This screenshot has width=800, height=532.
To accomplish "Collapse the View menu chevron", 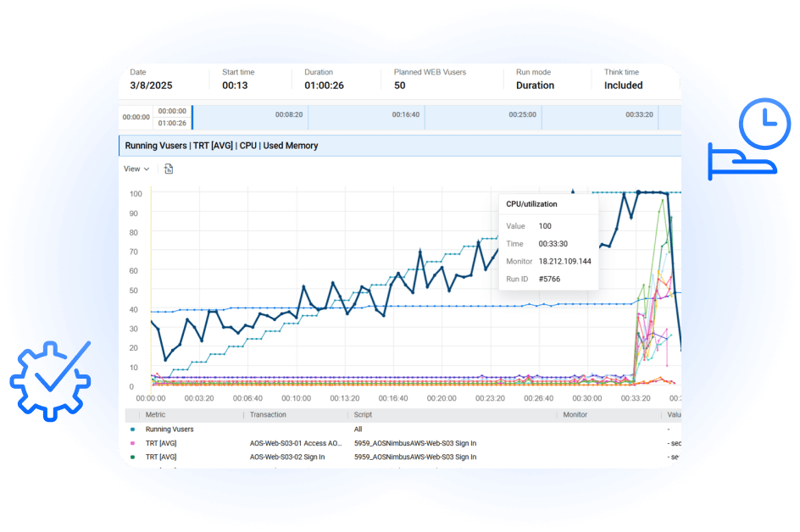I will pyautogui.click(x=147, y=169).
